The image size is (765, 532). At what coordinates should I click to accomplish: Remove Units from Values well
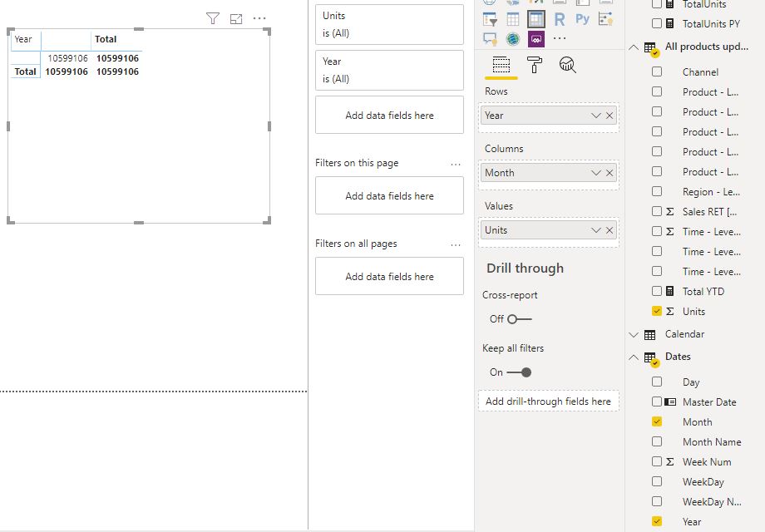(610, 230)
